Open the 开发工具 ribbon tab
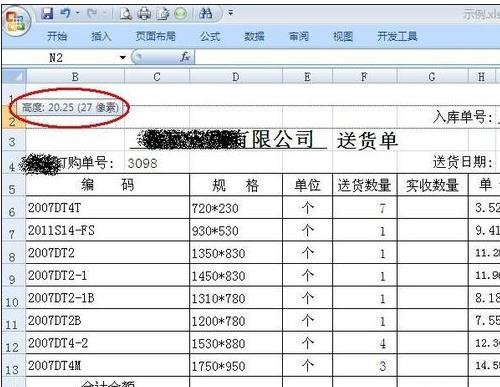 (x=397, y=36)
